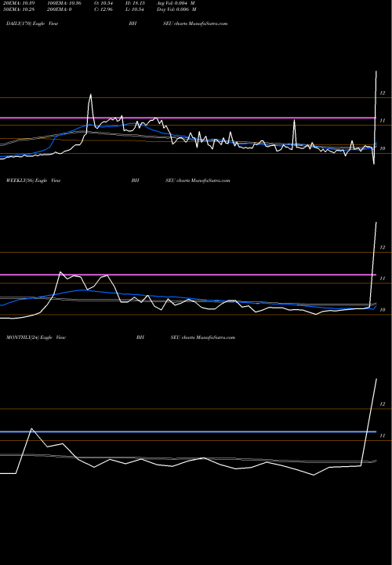Viewport: 392px width, 565px height.
Task: Click MunafaSutra.com text in the daily chart
Action: coord(209,24)
